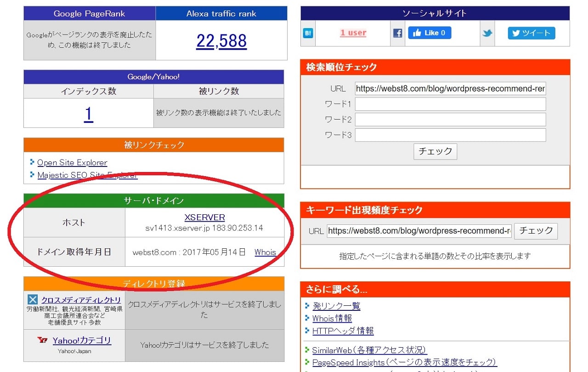Viewport: 588px width, 372px height.
Task: Focus the ワード3 keyword input field
Action: 450,135
